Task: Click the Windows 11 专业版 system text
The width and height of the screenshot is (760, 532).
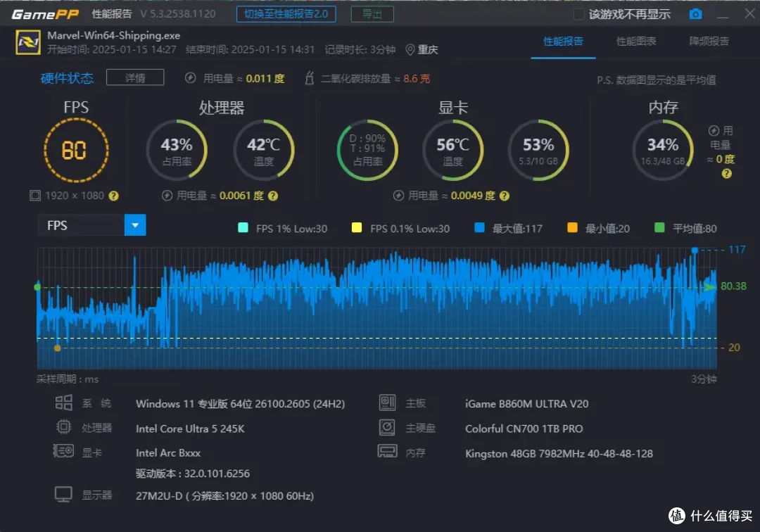Action: [241, 404]
